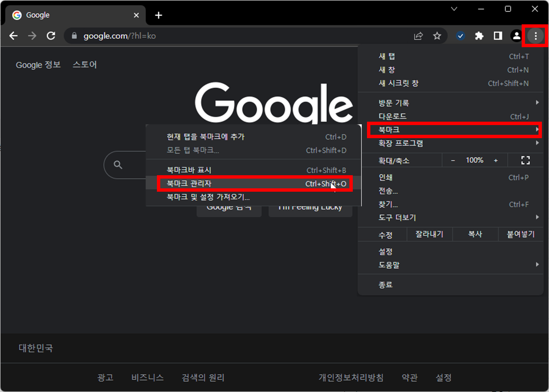Click the browser forward arrow
This screenshot has width=549, height=392.
pos(32,36)
